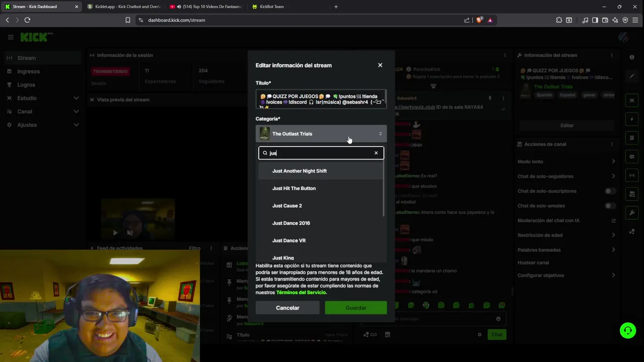644x362 pixels.
Task: Click the info icon in right rail
Action: (x=632, y=57)
